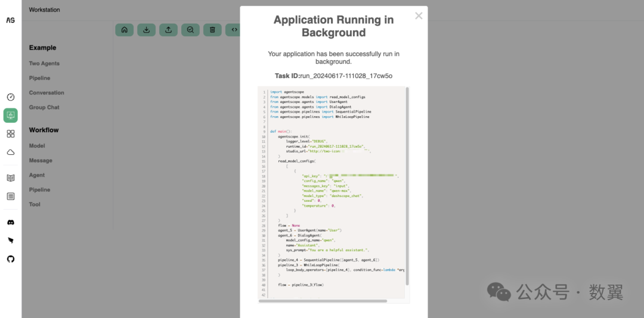
Task: Click the magnifier check icon in toolbar
Action: tap(190, 30)
